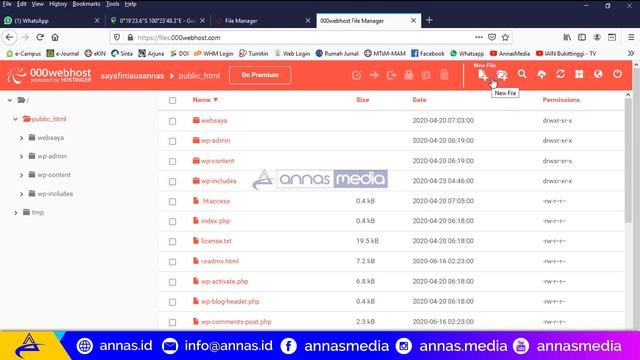Screen dimensions: 640x360
Task: Expand wp-admin node in folder tree
Action: coord(21,156)
